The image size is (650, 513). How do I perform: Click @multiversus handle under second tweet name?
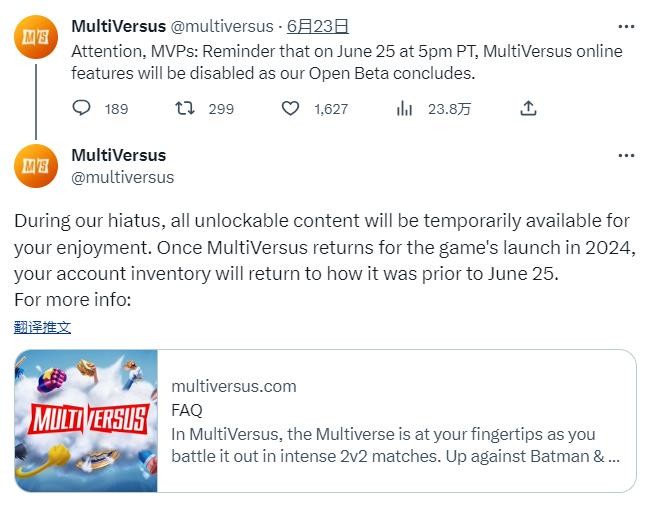tap(123, 177)
